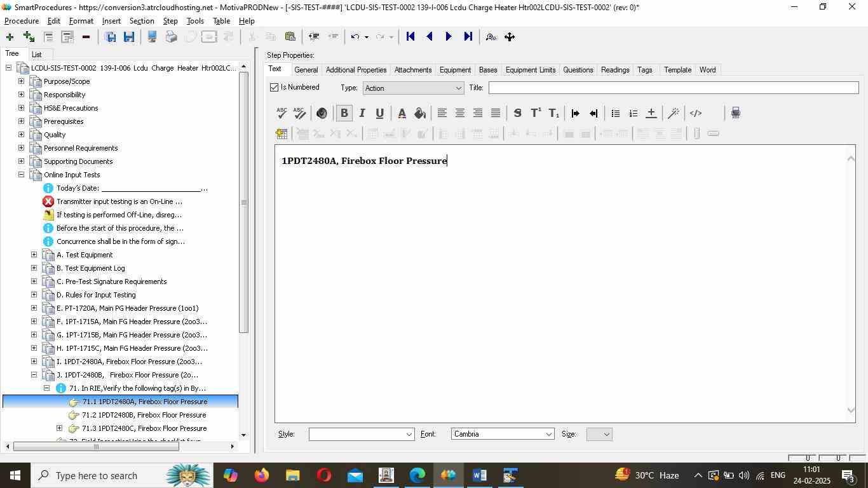
Task: Click the four-way move arrows icon
Action: 510,37
